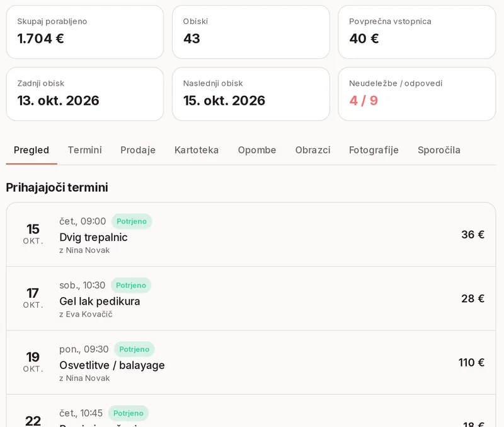
Task: Click the Zadnji obisk date 13. okt. 2026
Action: coord(58,101)
